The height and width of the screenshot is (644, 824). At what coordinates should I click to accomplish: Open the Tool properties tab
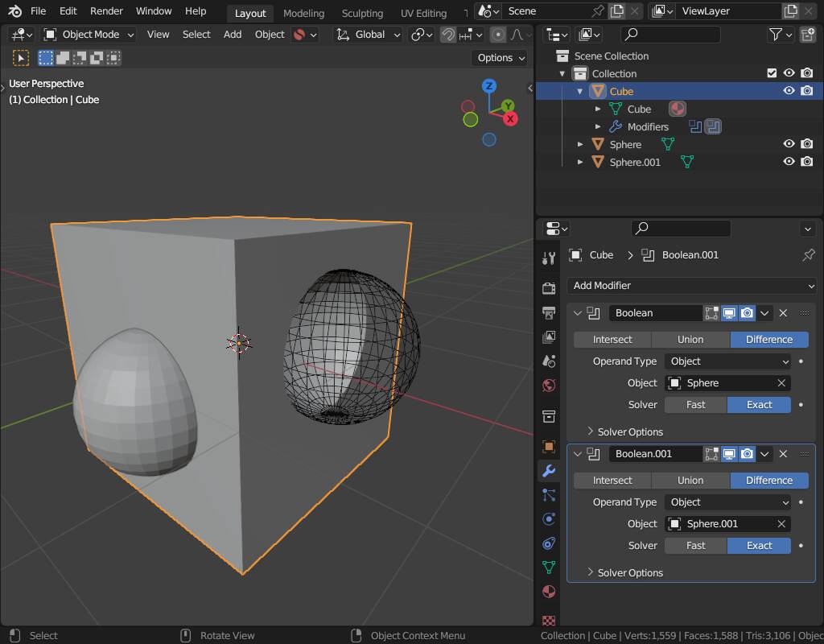click(549, 258)
